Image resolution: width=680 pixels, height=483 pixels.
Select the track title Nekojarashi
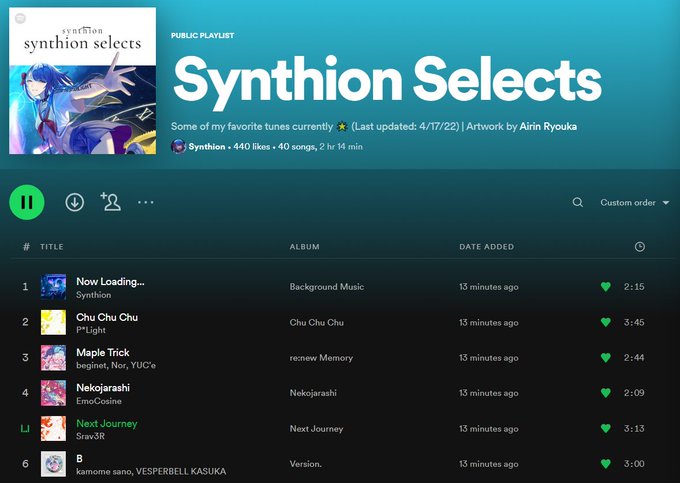(103, 388)
